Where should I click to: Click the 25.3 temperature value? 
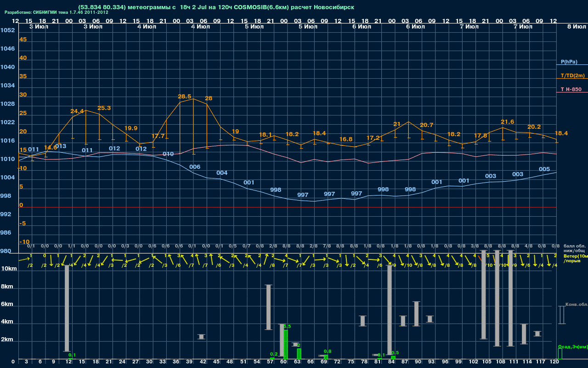[x=104, y=108]
